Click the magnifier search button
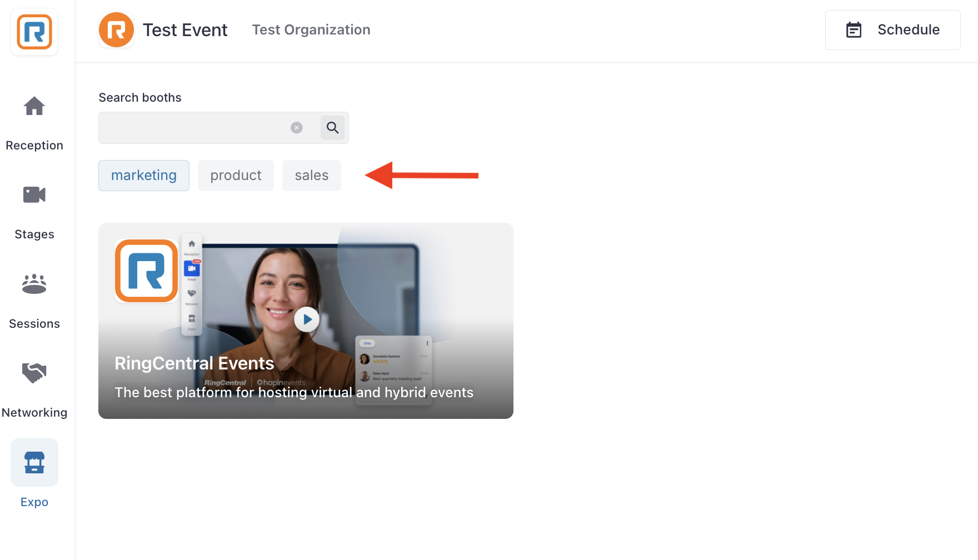This screenshot has width=978, height=560. (x=332, y=128)
